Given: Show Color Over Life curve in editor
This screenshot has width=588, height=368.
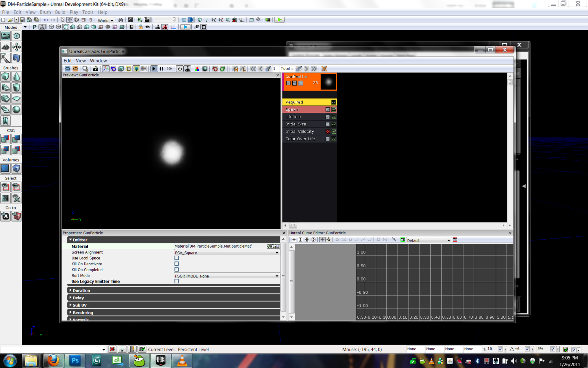Looking at the screenshot, I should (x=334, y=139).
